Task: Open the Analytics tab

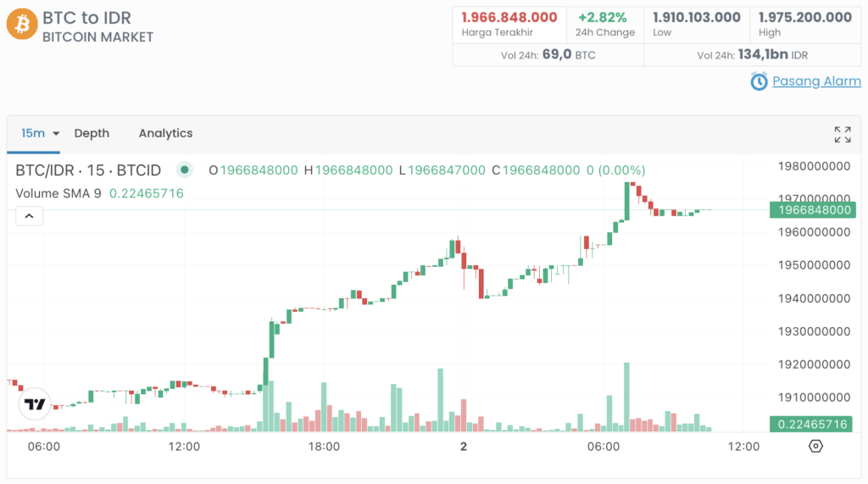Action: tap(165, 133)
